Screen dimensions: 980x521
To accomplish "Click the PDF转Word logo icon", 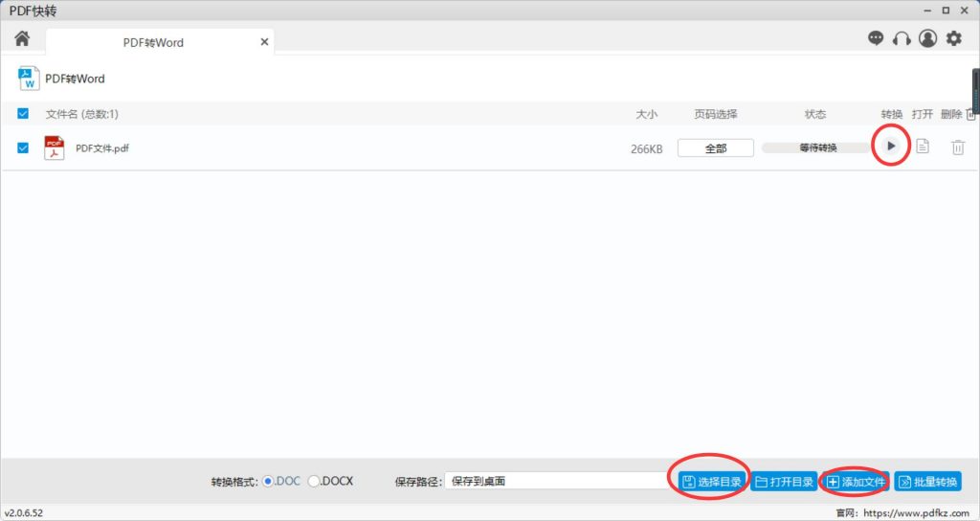I will click(29, 79).
